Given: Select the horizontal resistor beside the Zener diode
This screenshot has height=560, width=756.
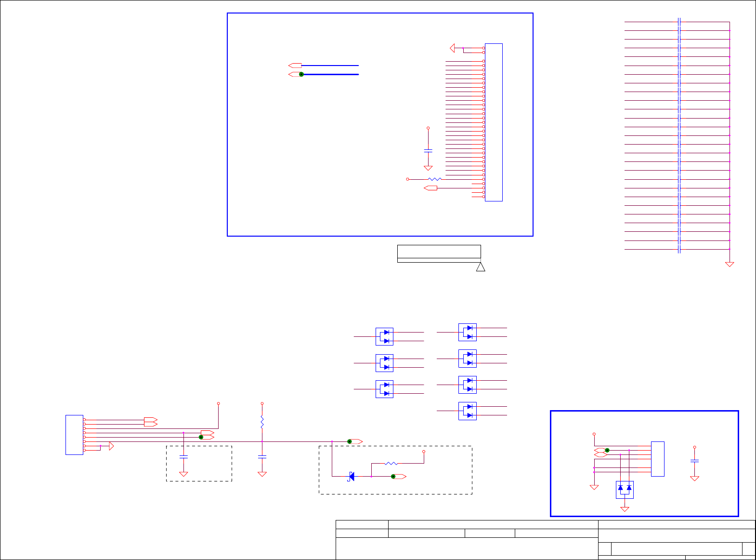Looking at the screenshot, I should pos(391,464).
